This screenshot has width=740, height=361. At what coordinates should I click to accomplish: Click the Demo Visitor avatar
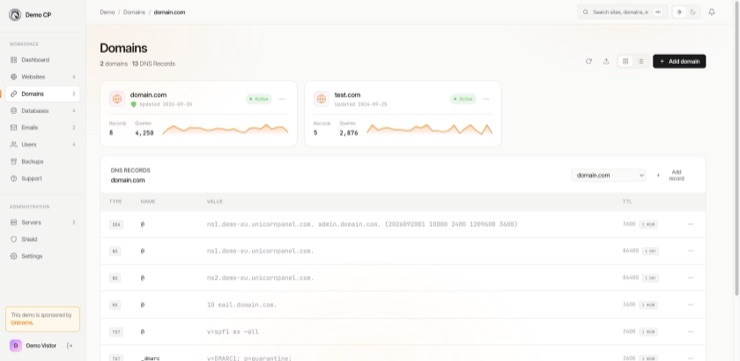(x=16, y=345)
